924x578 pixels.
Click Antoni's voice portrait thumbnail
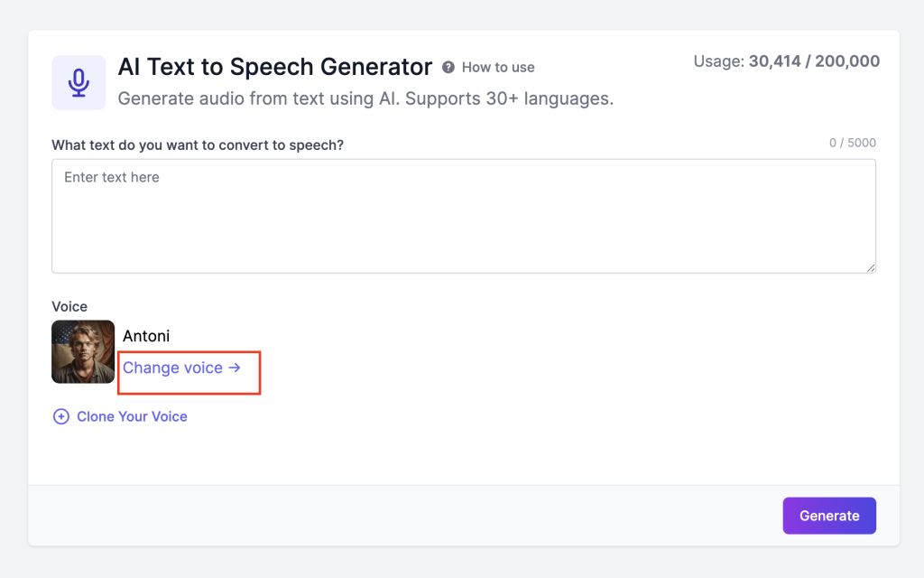[x=83, y=351]
